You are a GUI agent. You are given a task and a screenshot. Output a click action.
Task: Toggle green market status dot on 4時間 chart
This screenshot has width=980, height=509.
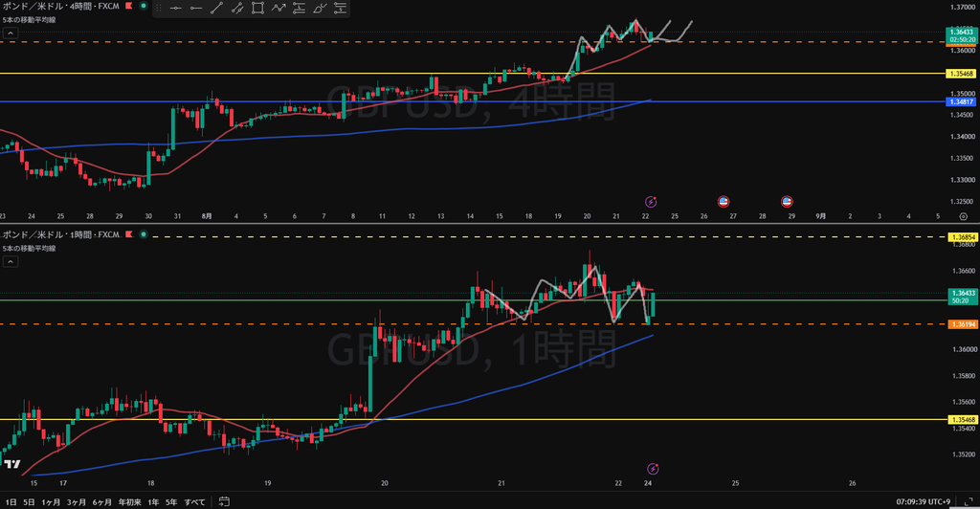coord(144,6)
